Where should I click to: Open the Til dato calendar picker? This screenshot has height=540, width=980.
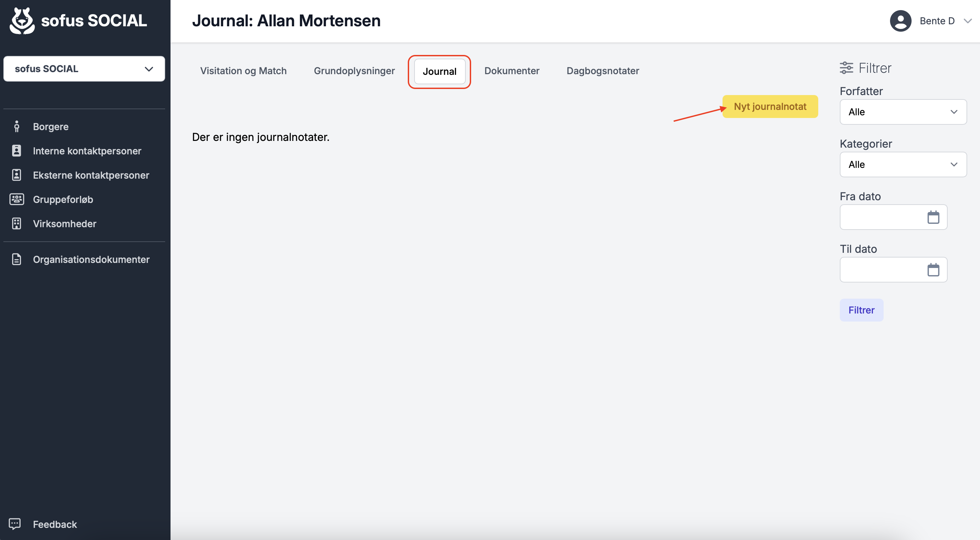coord(933,270)
